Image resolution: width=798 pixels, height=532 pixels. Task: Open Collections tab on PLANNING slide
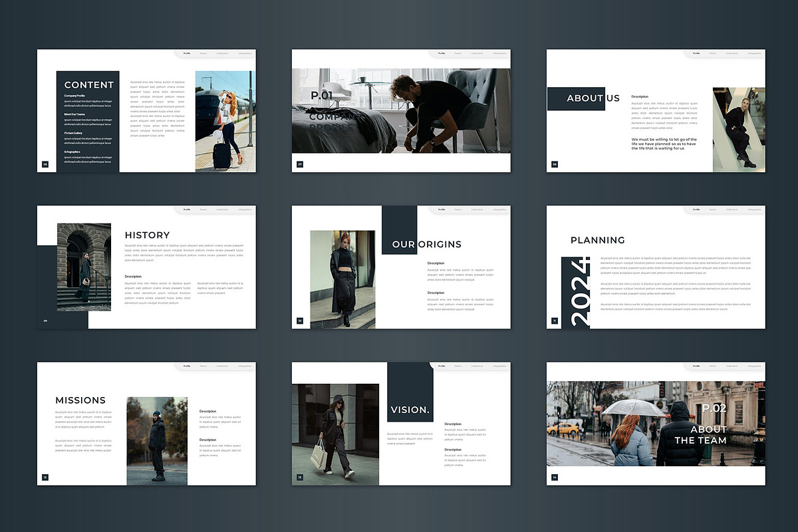[731, 209]
